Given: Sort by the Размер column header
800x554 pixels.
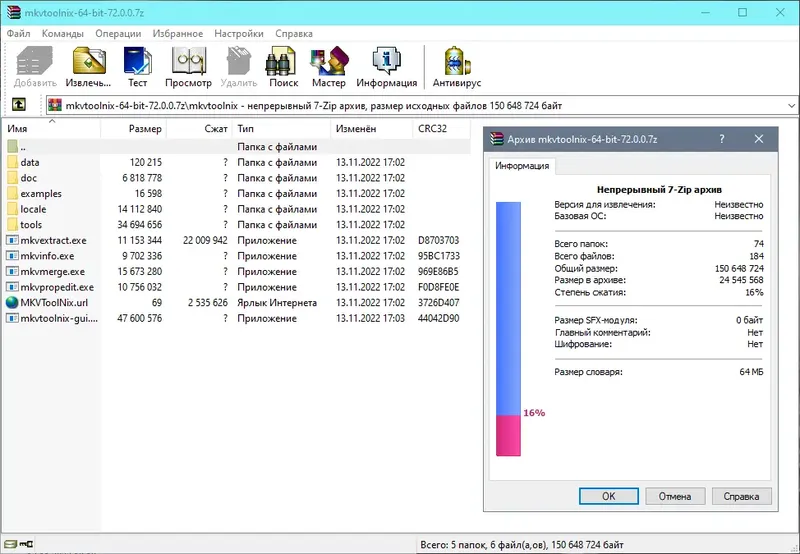Looking at the screenshot, I should [x=134, y=129].
